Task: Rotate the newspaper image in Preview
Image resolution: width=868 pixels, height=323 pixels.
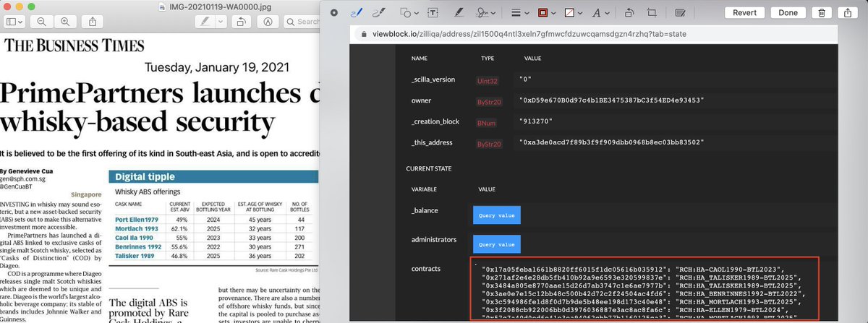Action: pos(243,22)
